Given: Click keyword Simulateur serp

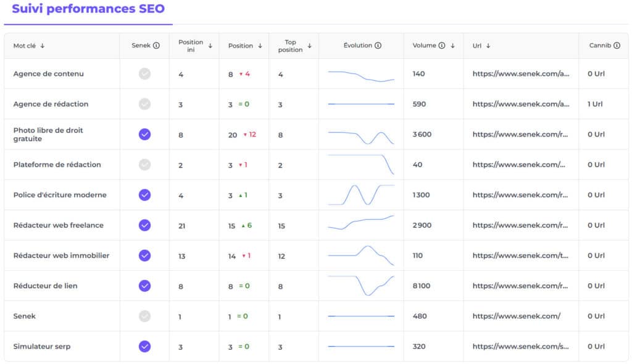Looking at the screenshot, I should tap(42, 346).
